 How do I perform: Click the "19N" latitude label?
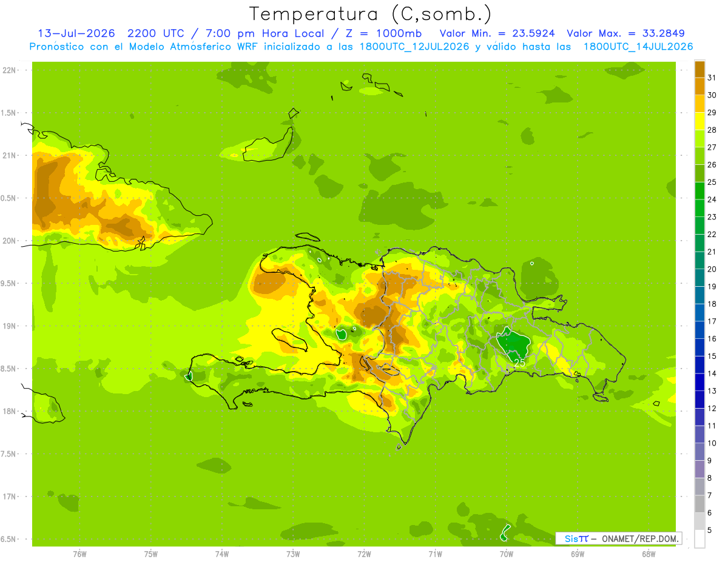click(8, 326)
